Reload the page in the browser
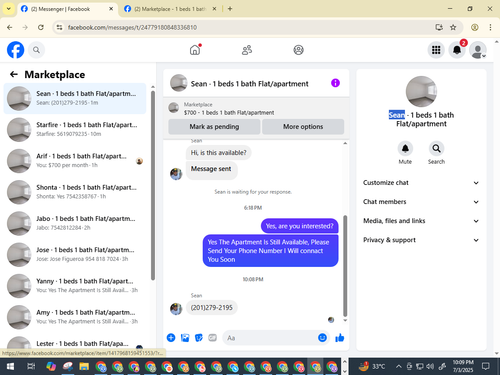This screenshot has width=500, height=375. click(41, 27)
